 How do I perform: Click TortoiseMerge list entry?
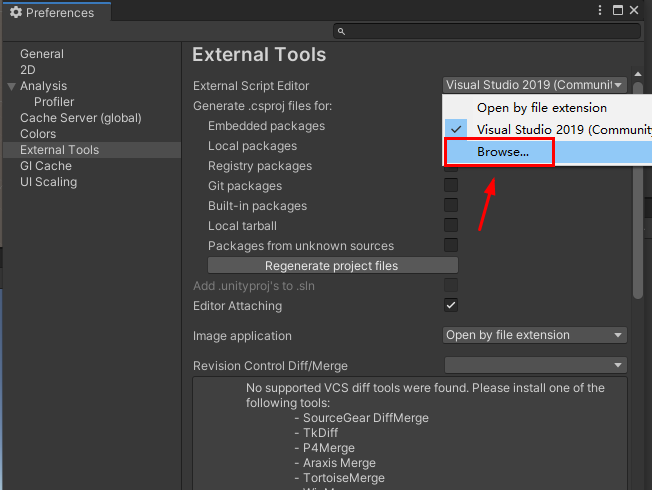tap(344, 478)
